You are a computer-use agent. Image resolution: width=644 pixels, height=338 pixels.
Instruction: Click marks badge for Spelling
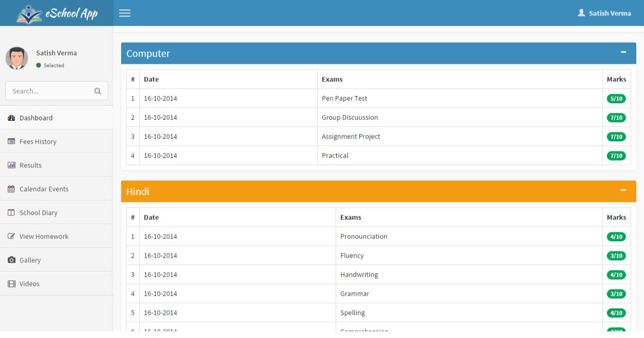pos(616,313)
